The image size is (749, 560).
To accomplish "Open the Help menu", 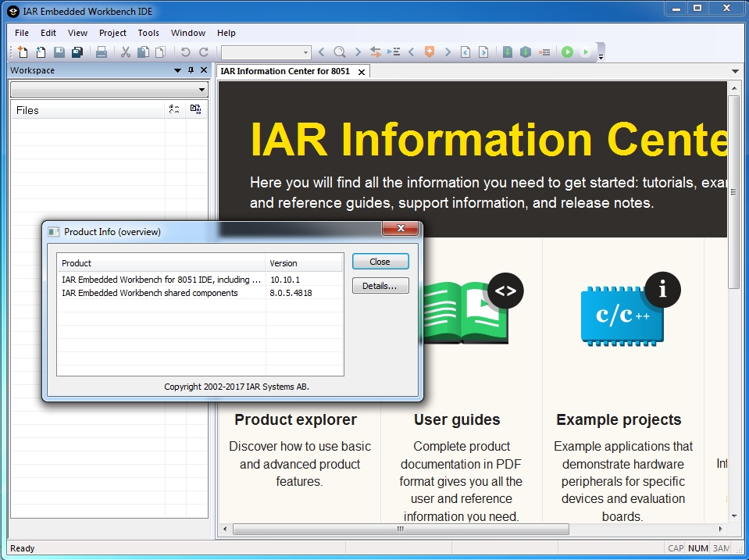I will coord(226,33).
